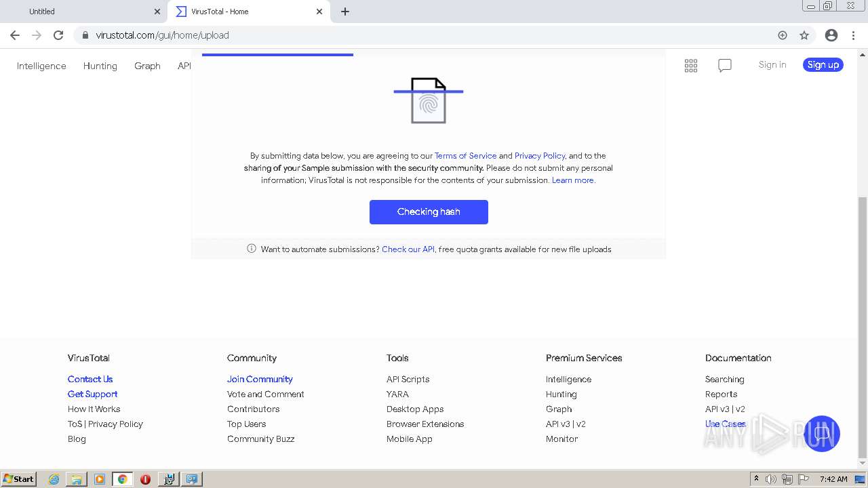
Task: Show hidden tray icons arrow
Action: pyautogui.click(x=756, y=479)
